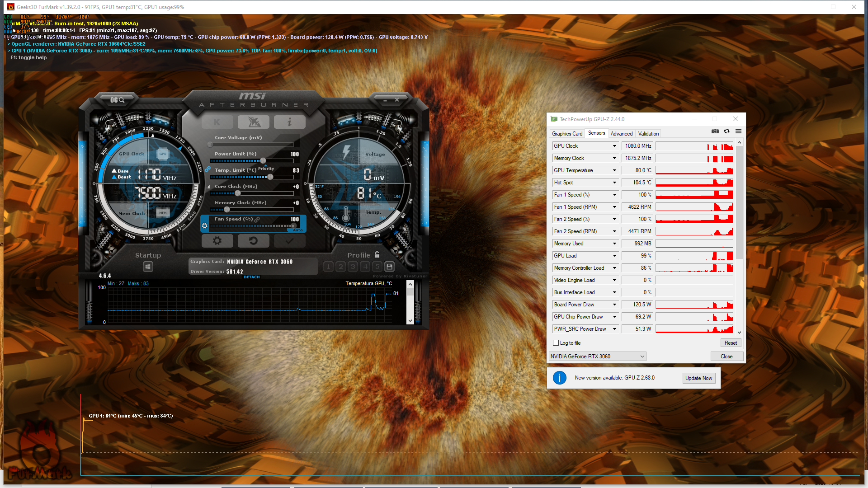The width and height of the screenshot is (868, 488).
Task: Open Afterburner settings gear button
Action: [x=217, y=241]
